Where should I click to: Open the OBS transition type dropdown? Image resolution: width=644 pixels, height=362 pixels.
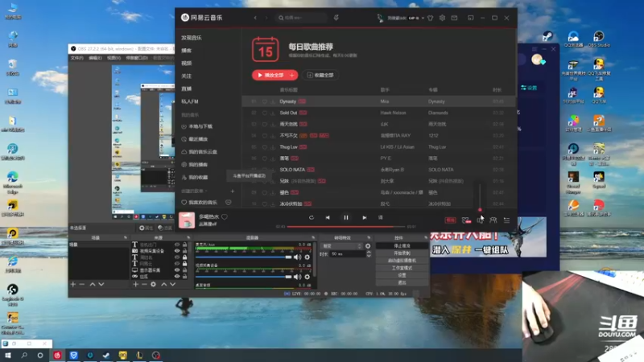(341, 246)
